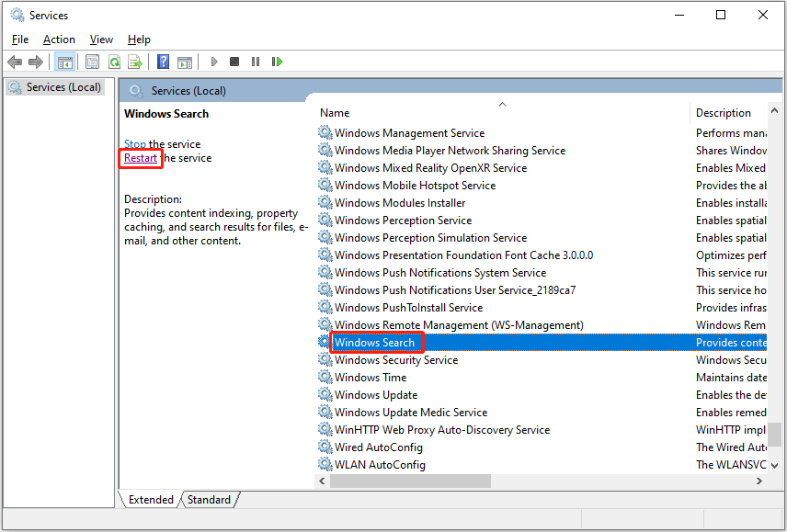
Task: Toggle Show/Hide Action Pane toolbar icon
Action: coord(185,62)
